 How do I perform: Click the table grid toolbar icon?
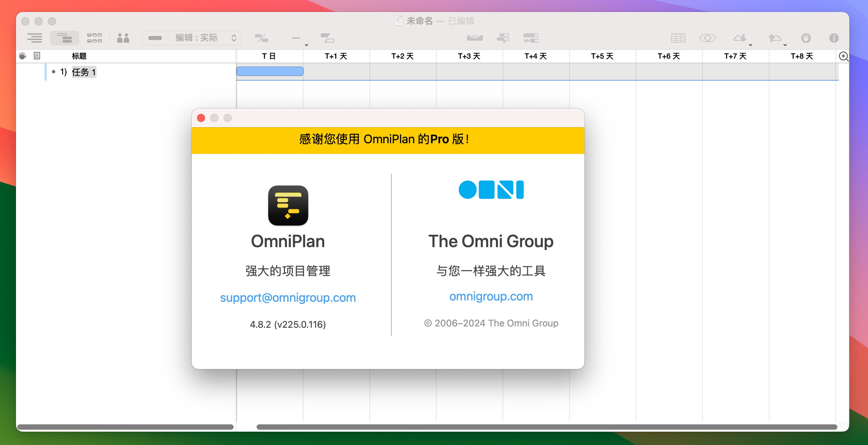tap(678, 38)
